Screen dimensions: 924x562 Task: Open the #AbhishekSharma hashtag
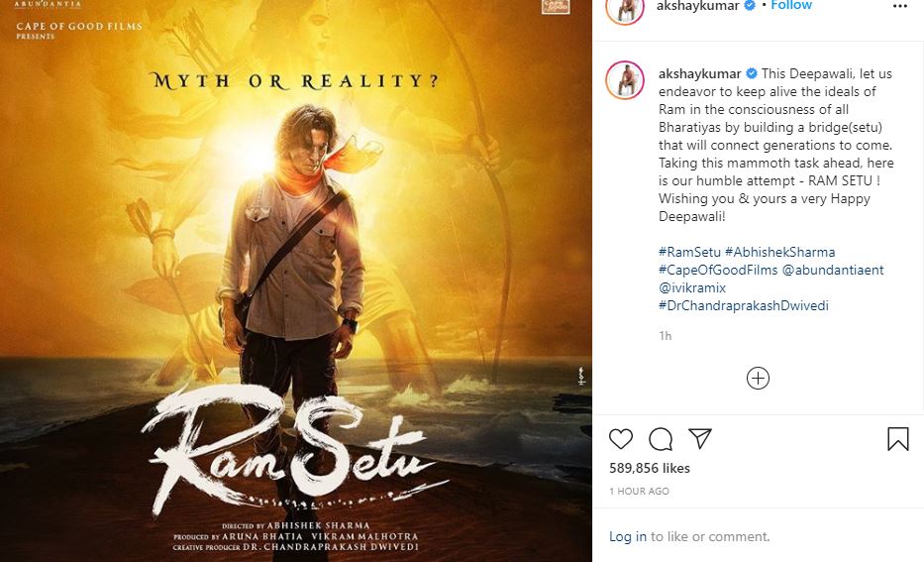pos(779,252)
